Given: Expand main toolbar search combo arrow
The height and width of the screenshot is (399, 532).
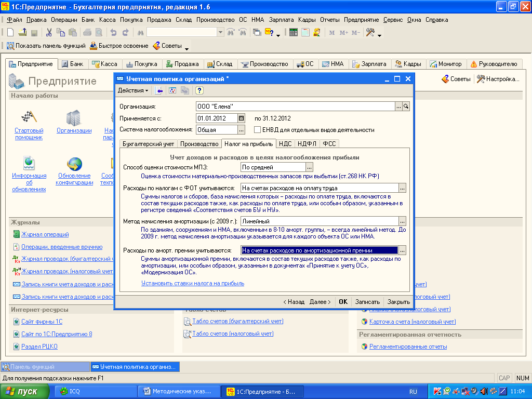Looking at the screenshot, I should tap(220, 33).
